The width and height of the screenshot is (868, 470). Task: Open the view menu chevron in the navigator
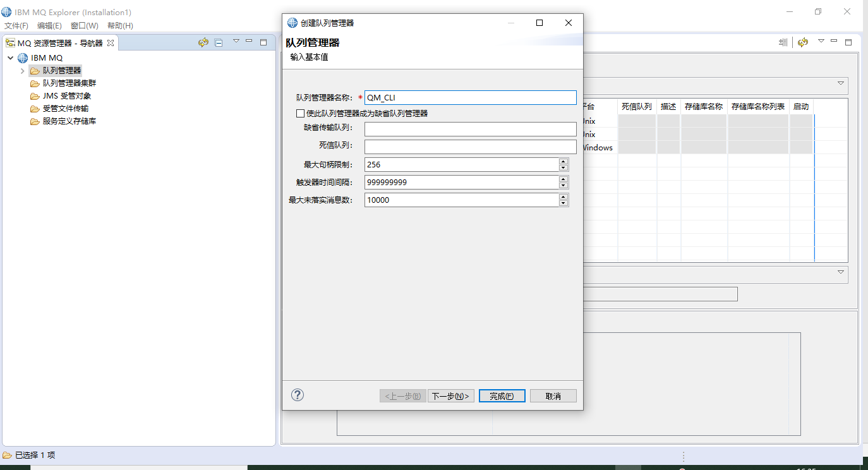tap(236, 42)
